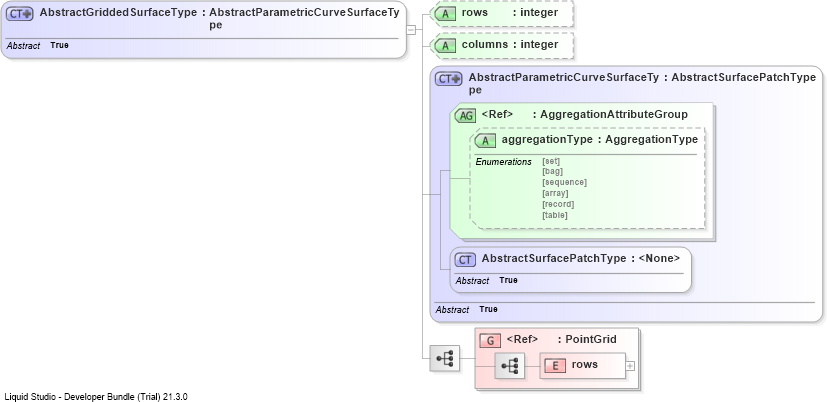Image resolution: width=827 pixels, height=402 pixels.
Task: Click the [set] enumeration value
Action: click(x=551, y=161)
